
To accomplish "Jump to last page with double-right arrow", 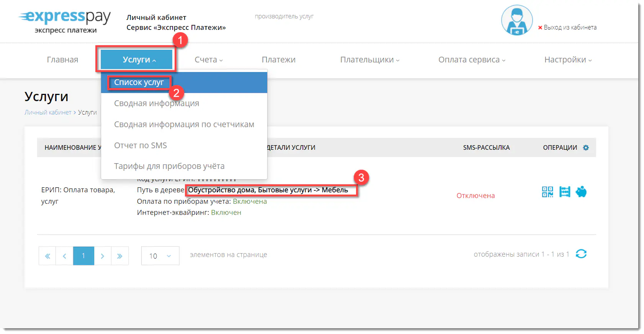I will pyautogui.click(x=119, y=256).
